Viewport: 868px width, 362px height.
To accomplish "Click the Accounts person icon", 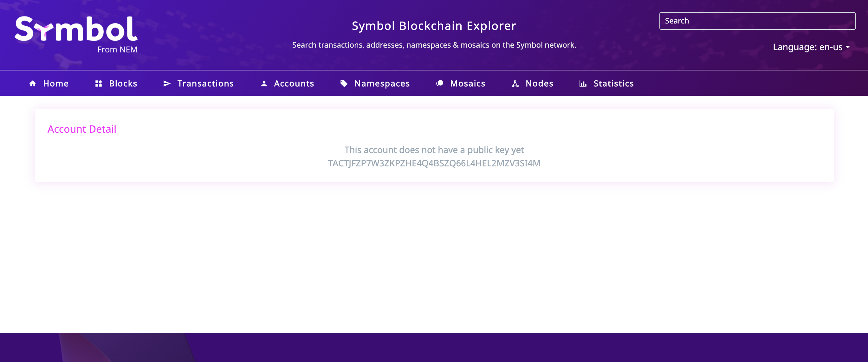I will tap(264, 83).
